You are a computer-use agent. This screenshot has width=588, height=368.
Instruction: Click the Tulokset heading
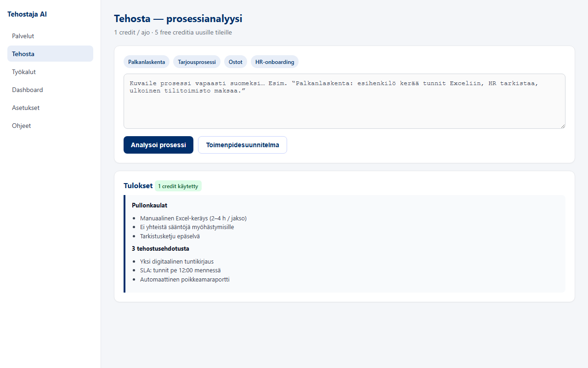click(x=138, y=186)
